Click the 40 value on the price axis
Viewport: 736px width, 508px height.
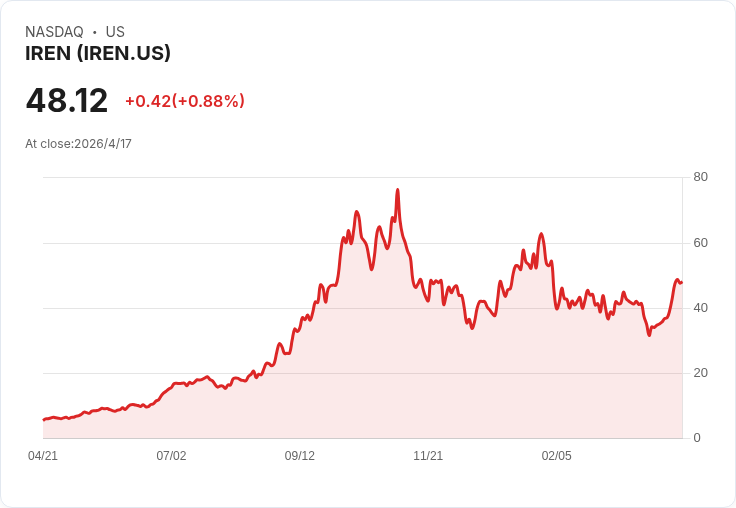click(700, 308)
